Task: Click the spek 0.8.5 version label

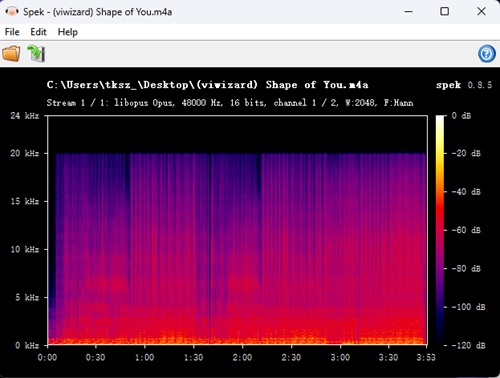Action: coord(464,85)
